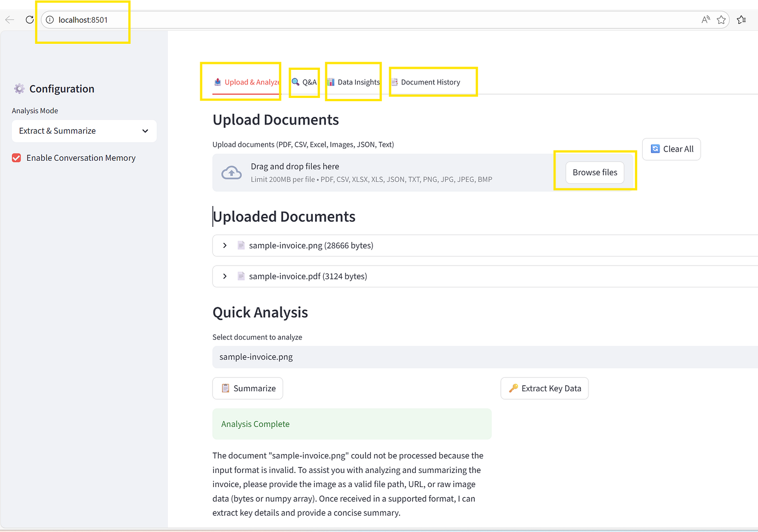Click the Clear All button
The width and height of the screenshot is (758, 532).
[x=671, y=149]
